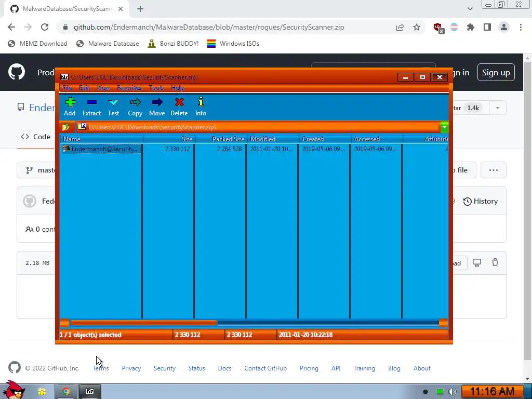This screenshot has height=399, width=532.
Task: Click the trash delete file icon on GitHub
Action: coord(495,262)
